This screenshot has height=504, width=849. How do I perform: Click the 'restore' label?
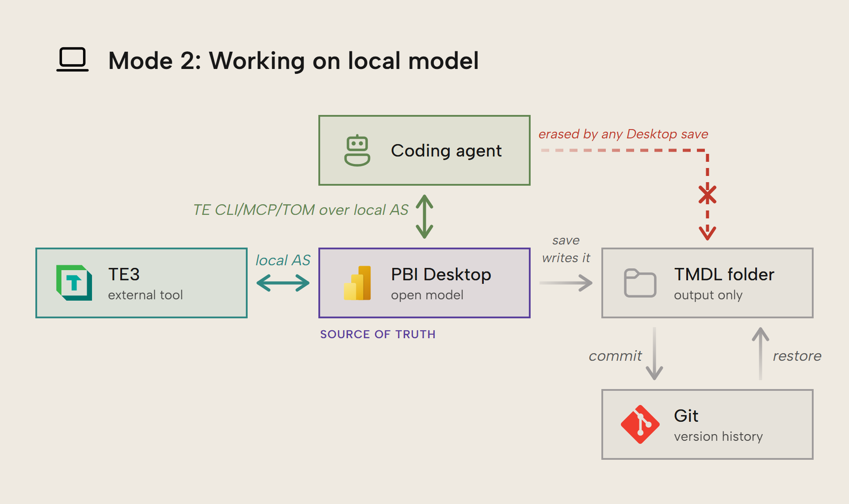[x=797, y=356]
